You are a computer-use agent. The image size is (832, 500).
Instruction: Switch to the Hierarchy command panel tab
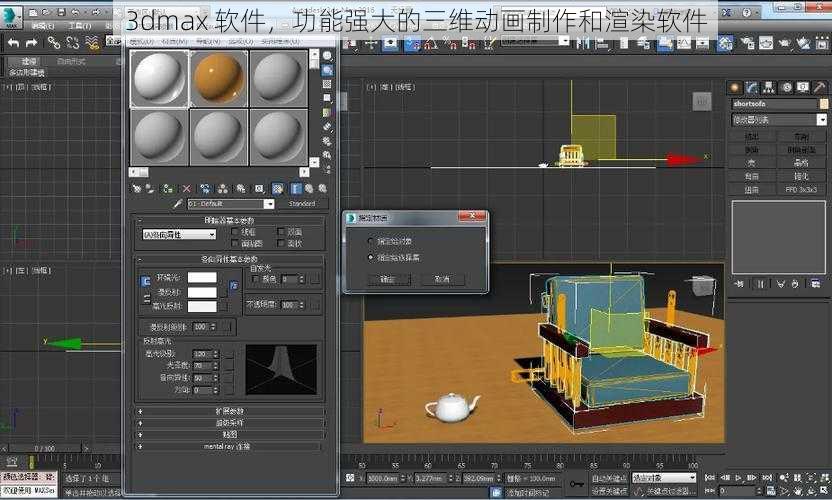[768, 87]
